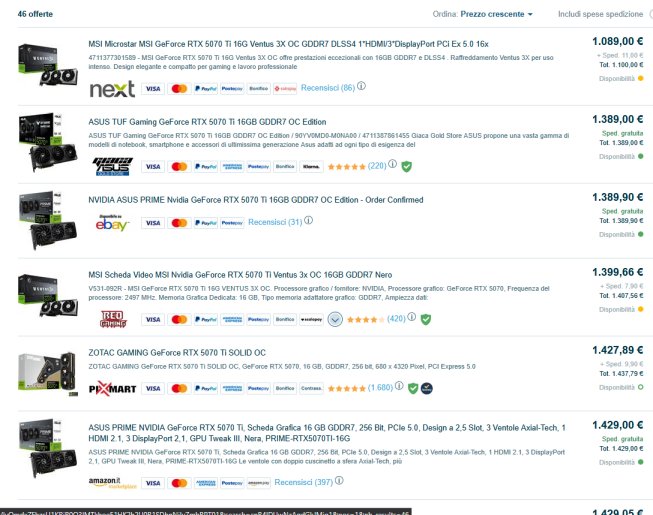Click the next shop logo
This screenshot has width=653, height=515.
pos(112,89)
